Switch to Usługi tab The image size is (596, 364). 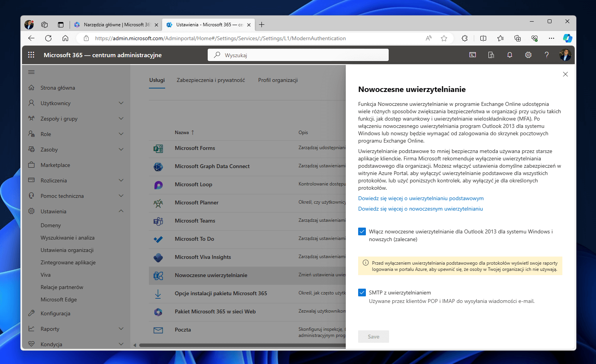[x=157, y=80]
